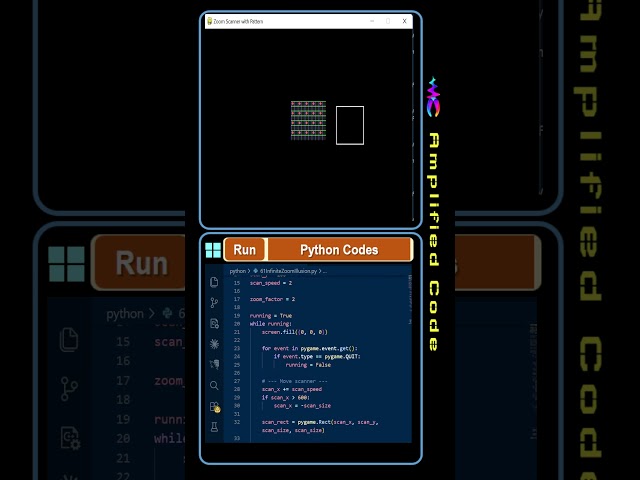Click line number 15 in the gutter

[x=237, y=283]
